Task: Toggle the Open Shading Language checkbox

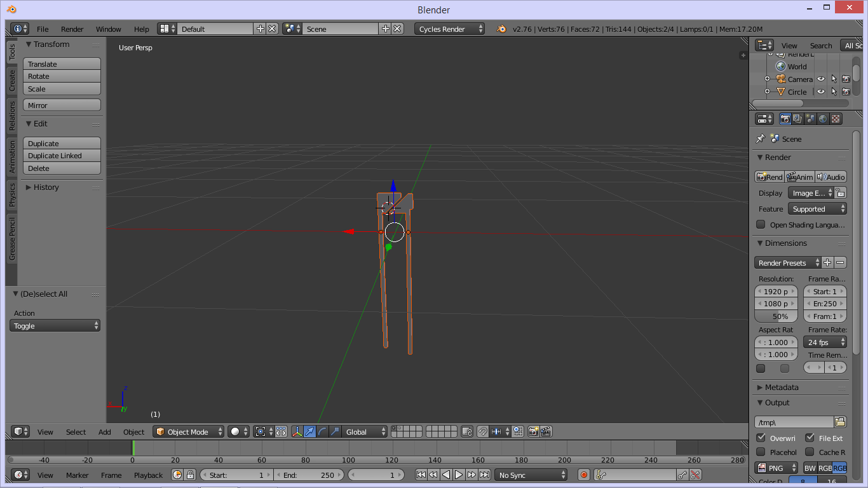Action: pos(761,224)
